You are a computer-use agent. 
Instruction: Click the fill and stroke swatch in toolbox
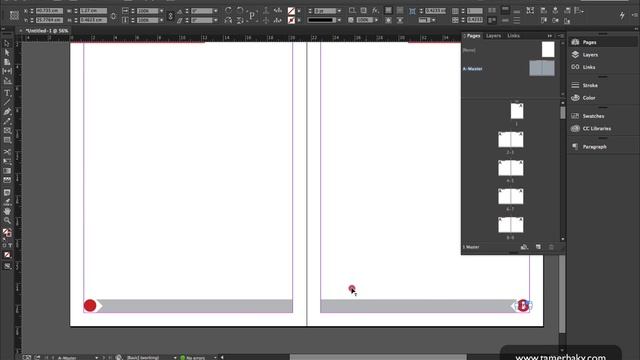(7, 233)
